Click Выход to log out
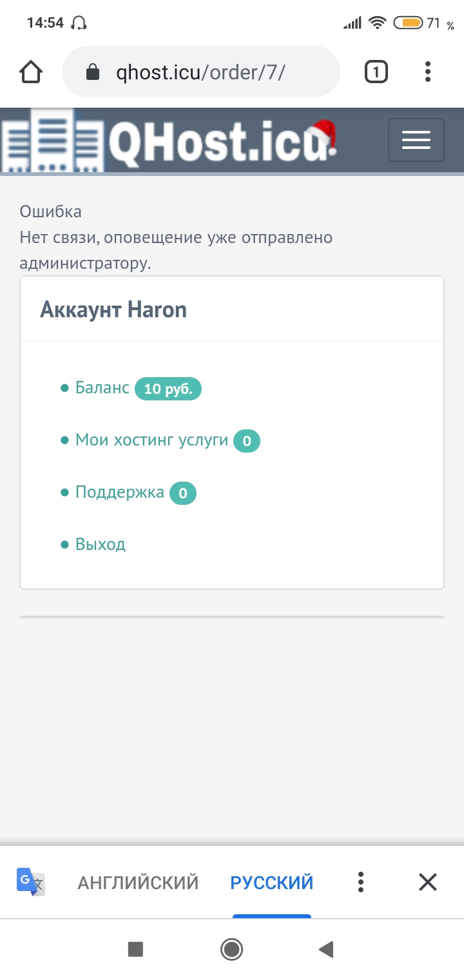 [101, 544]
